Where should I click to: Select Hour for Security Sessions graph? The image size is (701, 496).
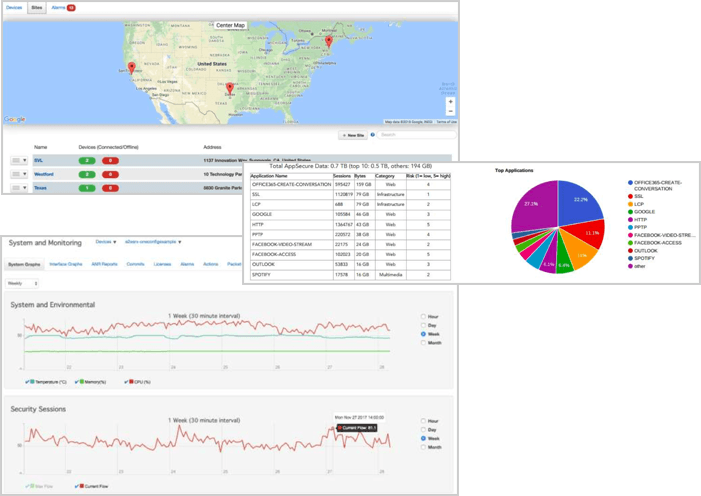pos(423,421)
